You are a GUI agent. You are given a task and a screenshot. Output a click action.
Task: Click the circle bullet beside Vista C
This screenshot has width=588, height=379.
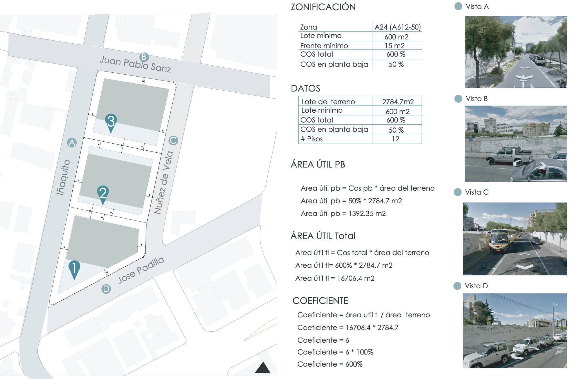point(458,192)
